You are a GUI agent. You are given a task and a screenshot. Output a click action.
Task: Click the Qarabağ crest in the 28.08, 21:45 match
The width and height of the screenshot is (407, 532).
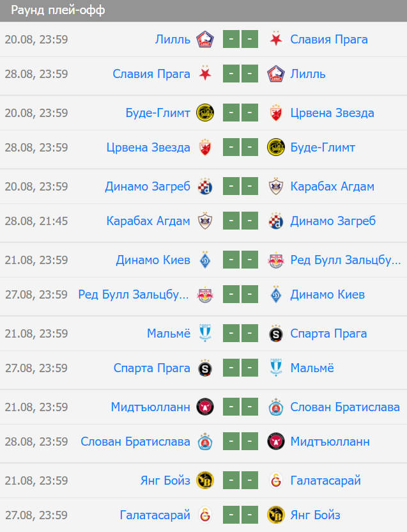[x=205, y=221]
